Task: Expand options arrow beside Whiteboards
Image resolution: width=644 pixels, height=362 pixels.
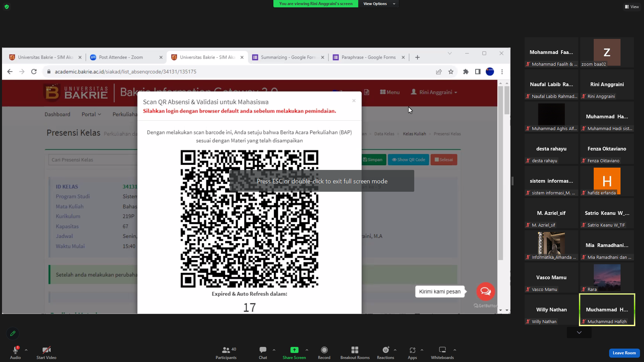Action: [x=455, y=350]
